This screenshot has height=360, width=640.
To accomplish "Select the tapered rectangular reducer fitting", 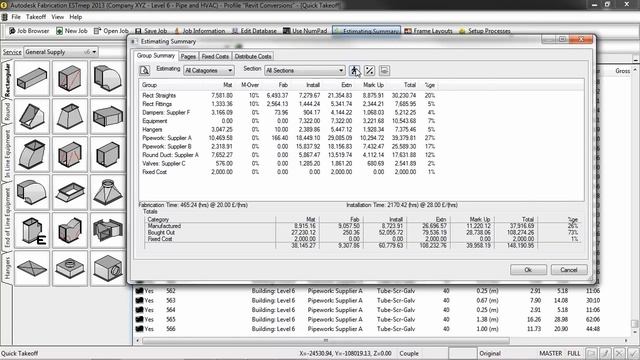I will (x=70, y=116).
